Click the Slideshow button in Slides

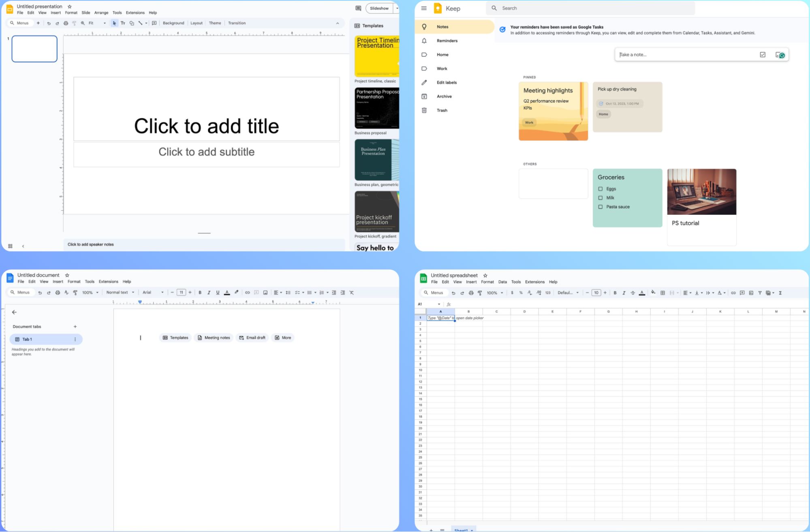pyautogui.click(x=379, y=8)
